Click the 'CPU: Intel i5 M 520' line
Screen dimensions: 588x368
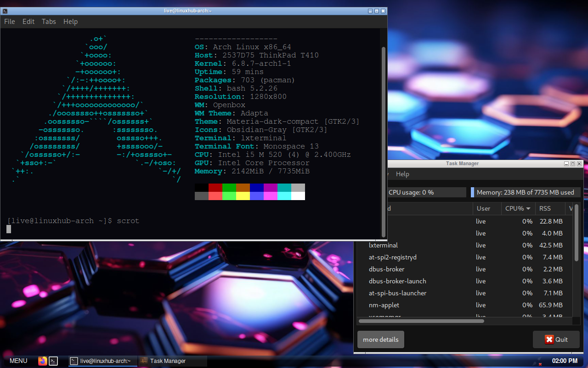coord(273,155)
